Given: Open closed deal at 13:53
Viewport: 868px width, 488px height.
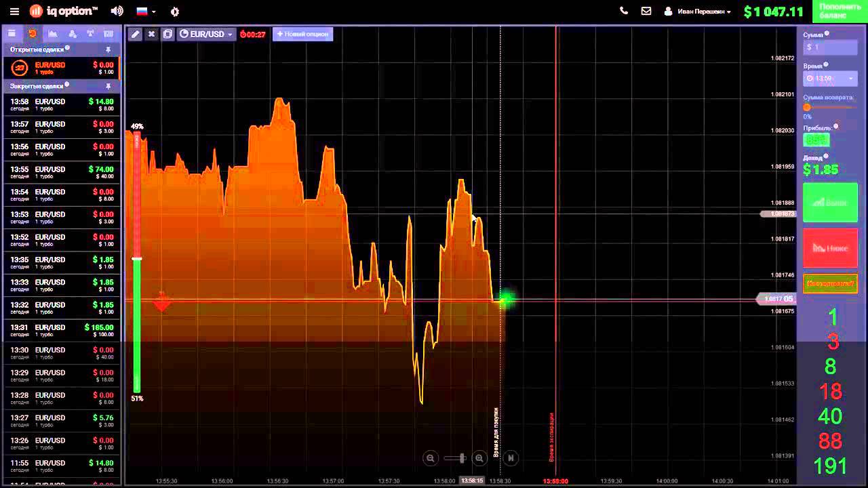Looking at the screenshot, I should 62,218.
